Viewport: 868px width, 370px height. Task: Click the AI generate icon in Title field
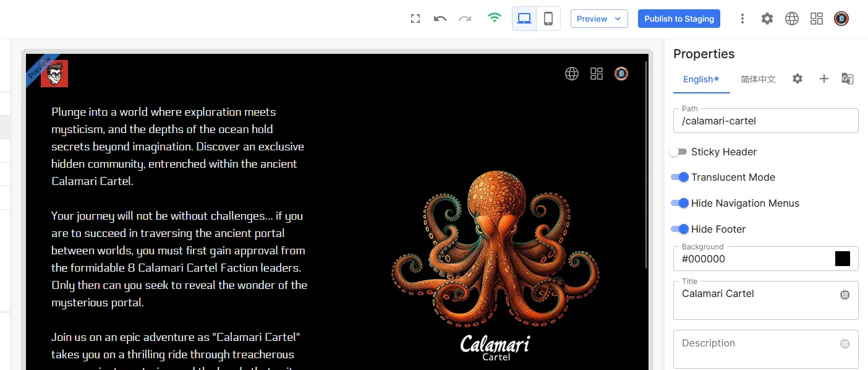[x=845, y=295]
